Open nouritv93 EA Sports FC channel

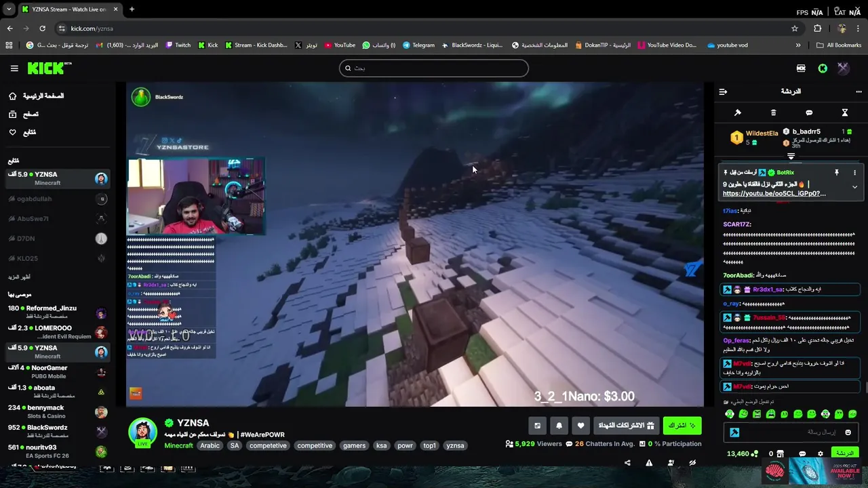(x=57, y=451)
